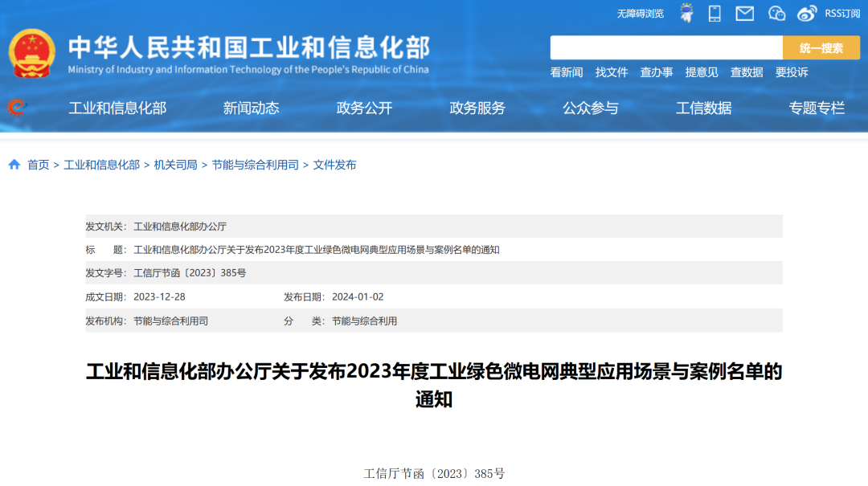
Task: Open the WeChat sharing icon
Action: [776, 13]
